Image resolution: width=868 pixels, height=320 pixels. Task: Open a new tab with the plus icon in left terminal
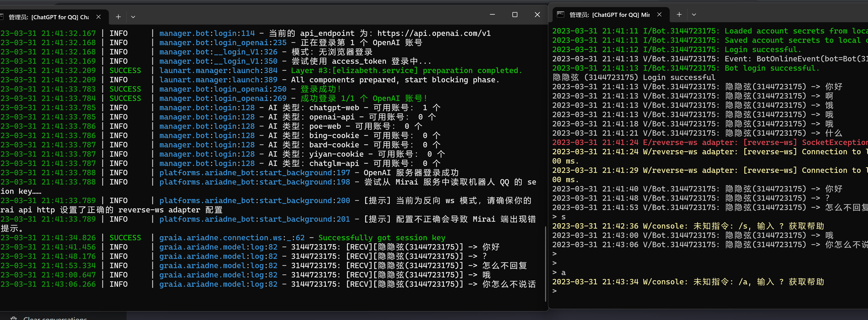(x=118, y=16)
